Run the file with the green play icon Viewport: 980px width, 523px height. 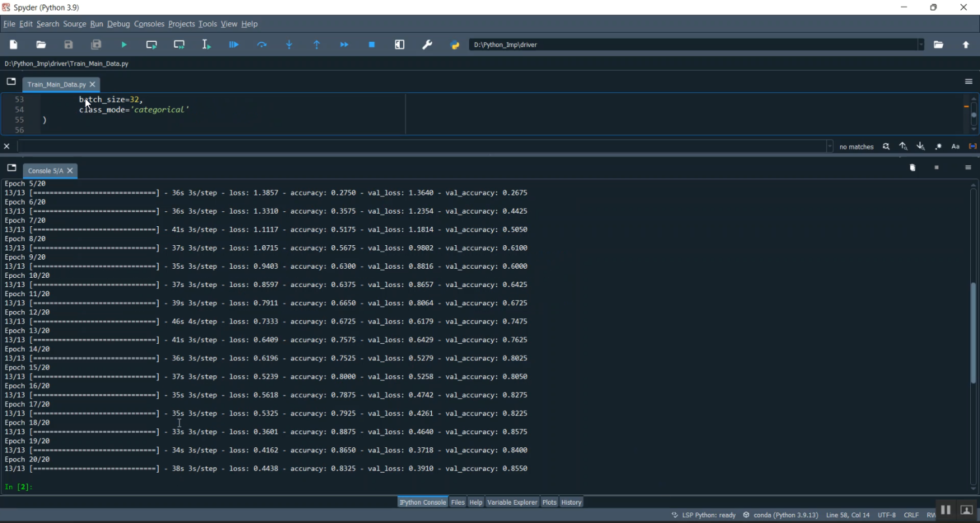coord(124,44)
